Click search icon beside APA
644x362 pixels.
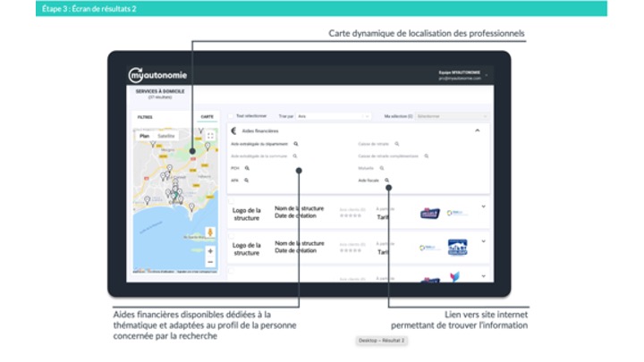247,180
